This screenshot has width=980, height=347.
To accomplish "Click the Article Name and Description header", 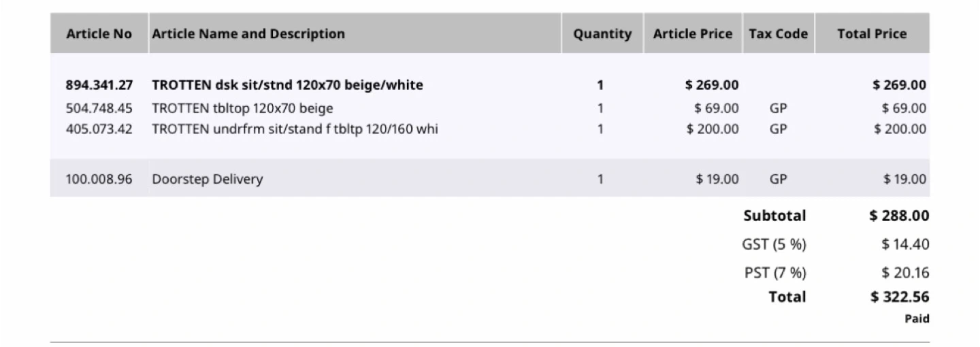I will point(248,34).
